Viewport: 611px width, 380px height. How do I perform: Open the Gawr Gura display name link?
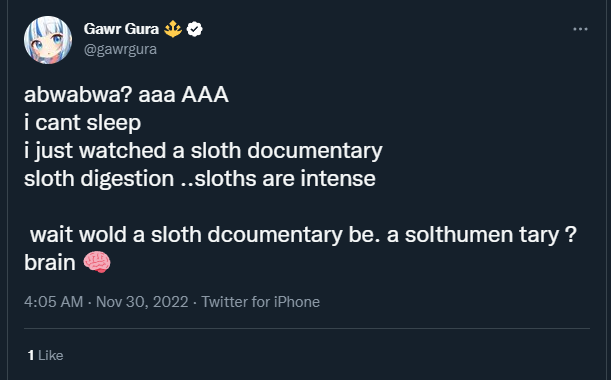121,29
